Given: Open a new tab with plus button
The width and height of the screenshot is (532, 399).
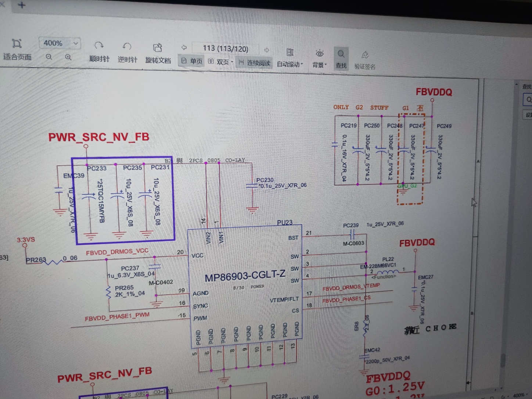Looking at the screenshot, I should tap(22, 5).
